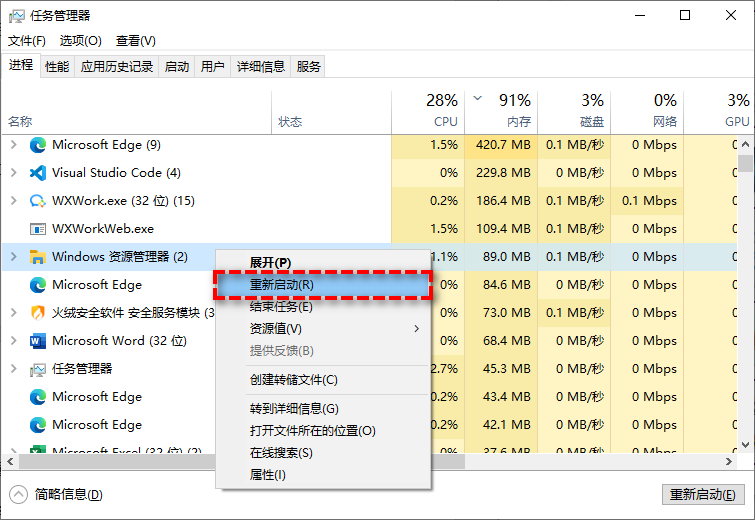Switch to the 详细信息 tab
Screen dimensions: 755x520
[260, 66]
